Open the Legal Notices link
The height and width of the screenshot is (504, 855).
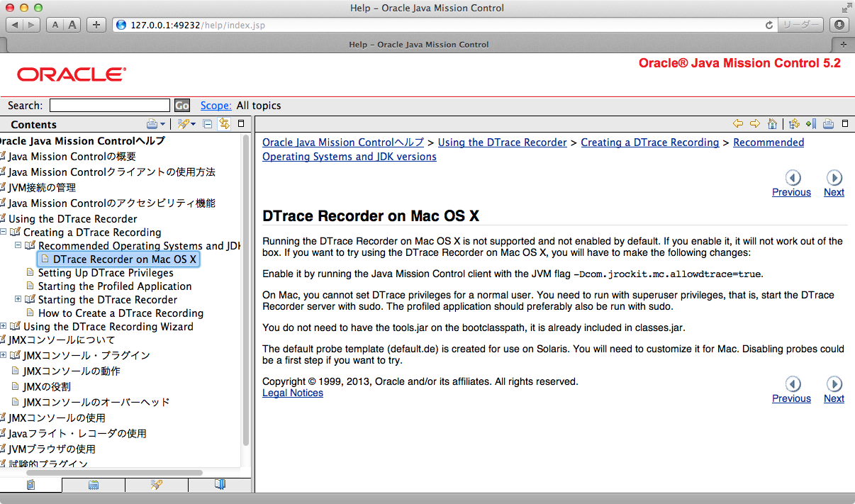293,393
